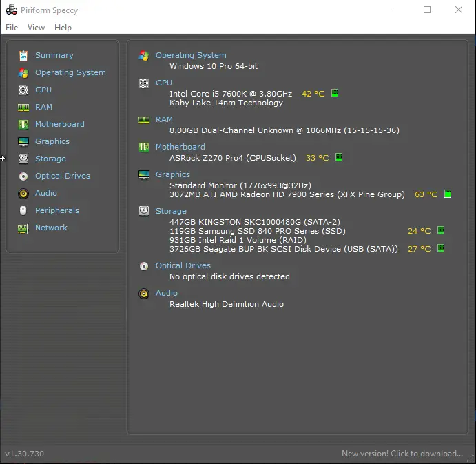Click the window resize grip at bottom-right corner
This screenshot has height=464, width=476.
click(471, 459)
